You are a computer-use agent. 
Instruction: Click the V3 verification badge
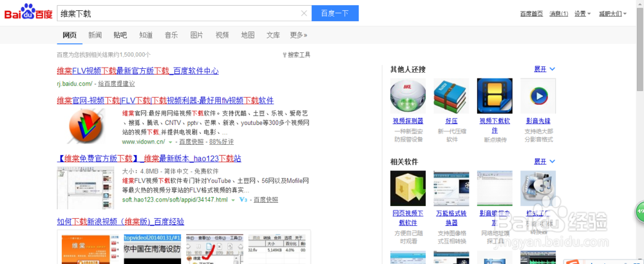pos(243,200)
